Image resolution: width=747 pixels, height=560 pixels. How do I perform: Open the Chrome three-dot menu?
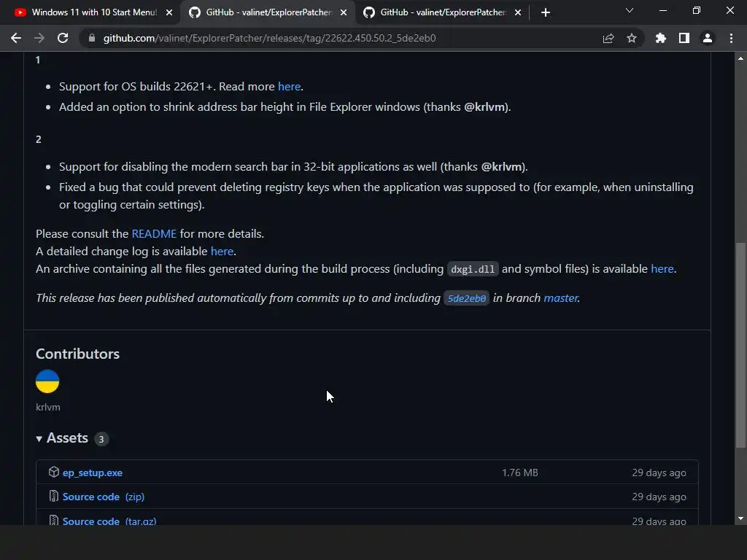coord(731,38)
